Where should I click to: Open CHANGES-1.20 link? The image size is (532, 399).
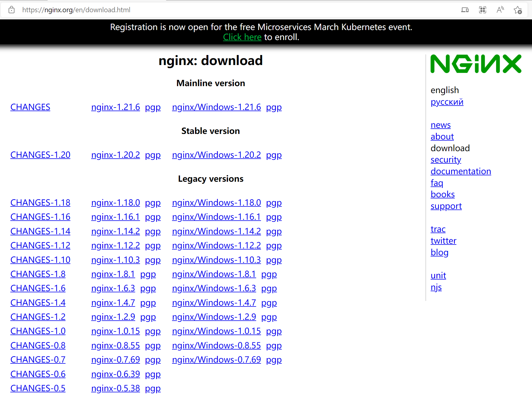pos(40,155)
